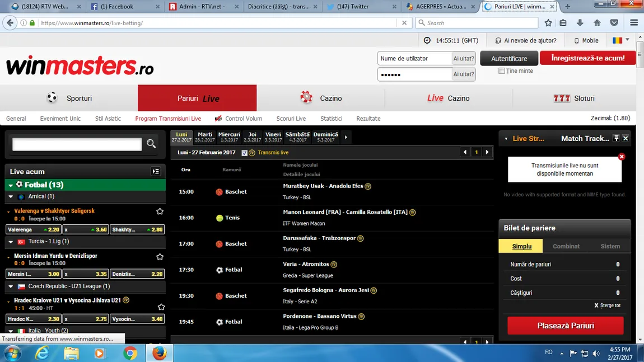The width and height of the screenshot is (644, 362).
Task: Collapse the Amical (1) league
Action: (x=11, y=196)
